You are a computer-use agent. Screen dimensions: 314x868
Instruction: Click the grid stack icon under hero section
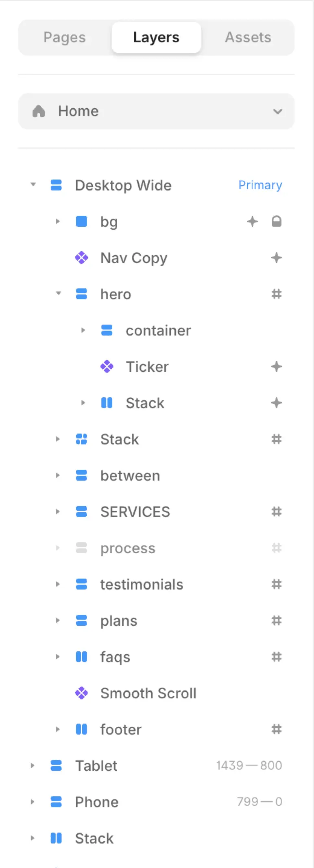(x=81, y=439)
